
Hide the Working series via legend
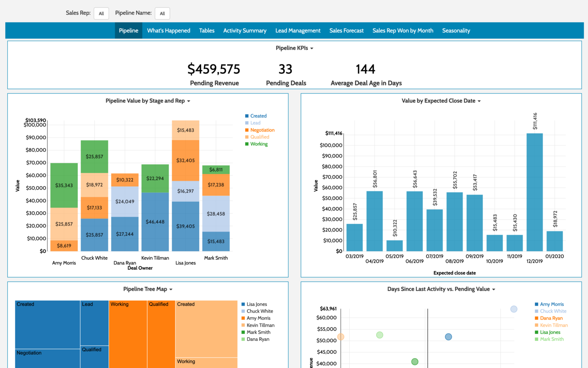click(259, 144)
